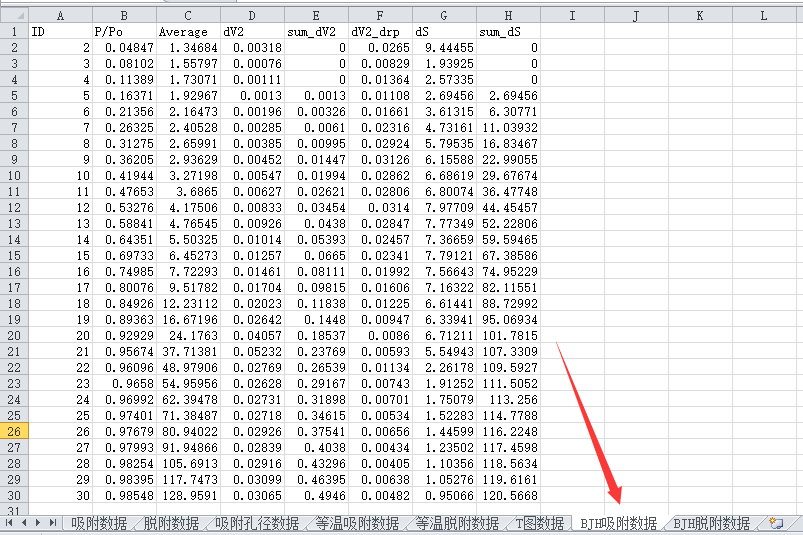This screenshot has width=803, height=535.
Task: Open the 脱附数据 sheet tab
Action: coord(171,523)
